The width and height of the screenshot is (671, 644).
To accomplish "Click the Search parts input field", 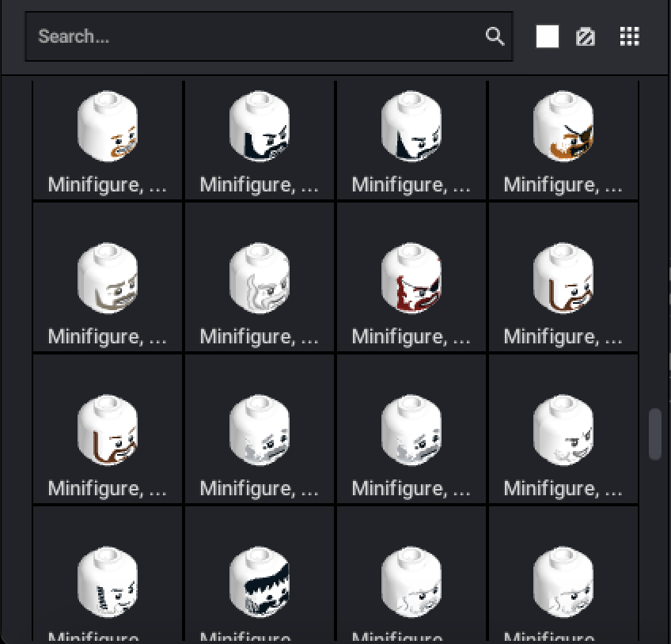I will (269, 36).
